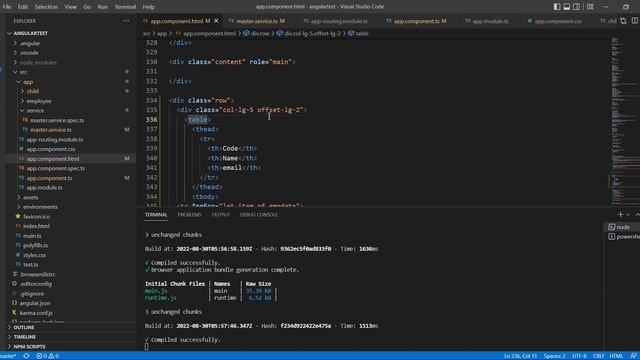Expand the employee folder

(x=39, y=101)
